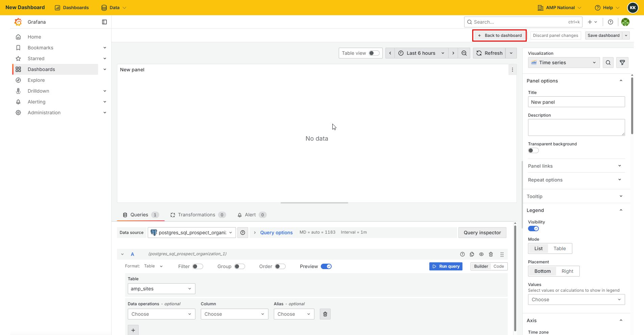Enable the Table view switch
This screenshot has height=335, width=644.
point(374,53)
